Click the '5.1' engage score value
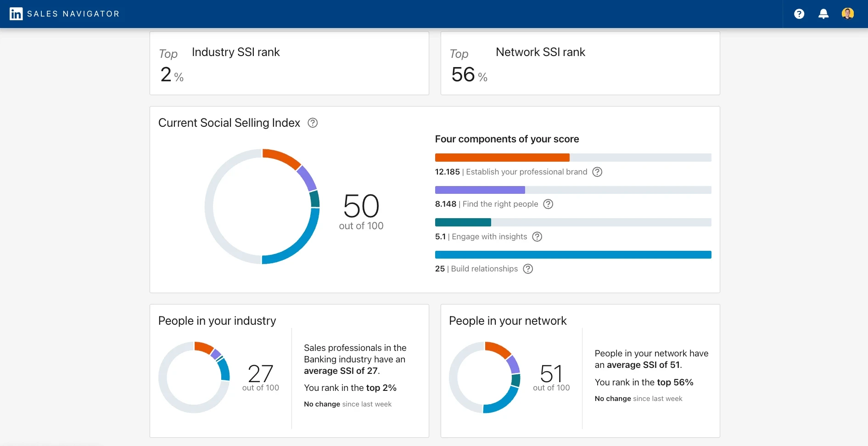 (x=440, y=237)
